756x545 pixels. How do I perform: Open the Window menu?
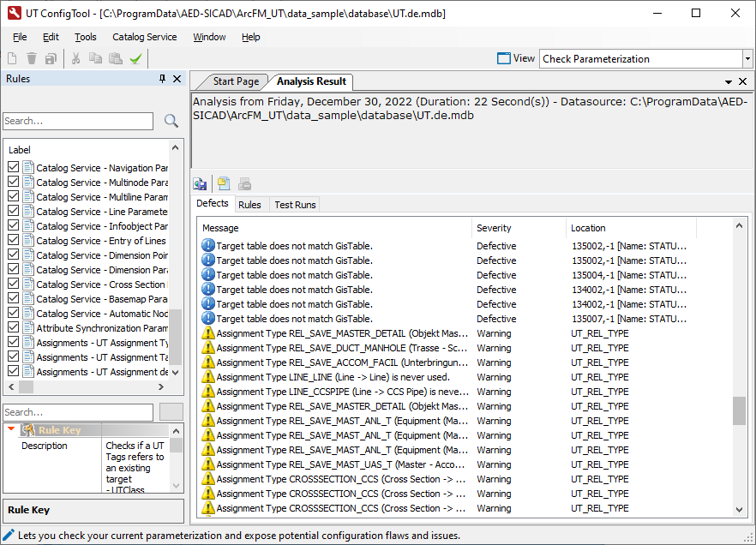click(x=209, y=37)
